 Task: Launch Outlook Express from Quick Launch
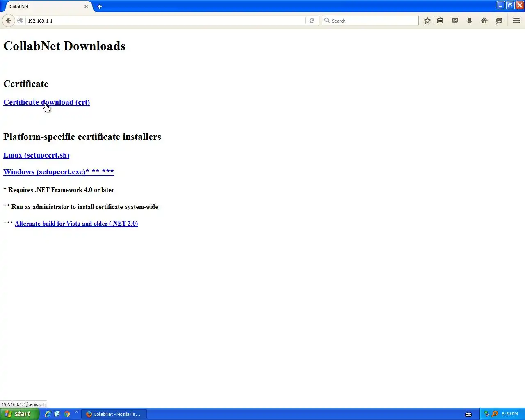[57, 414]
